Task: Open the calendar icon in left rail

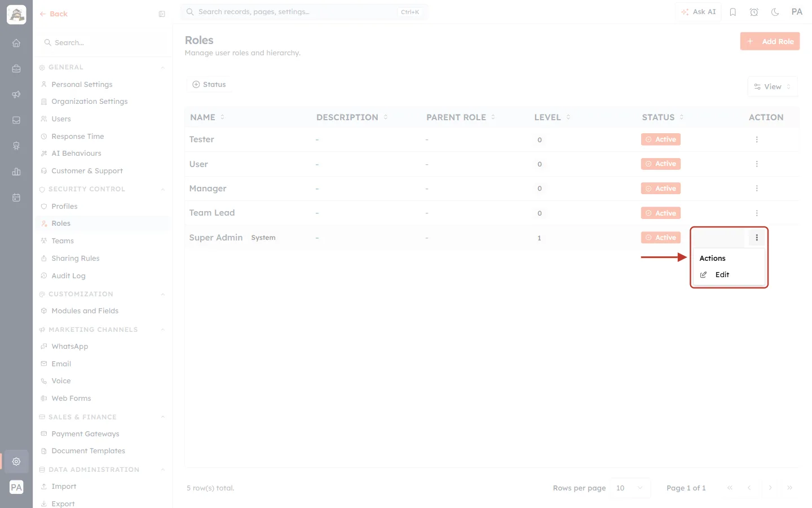Action: (16, 198)
